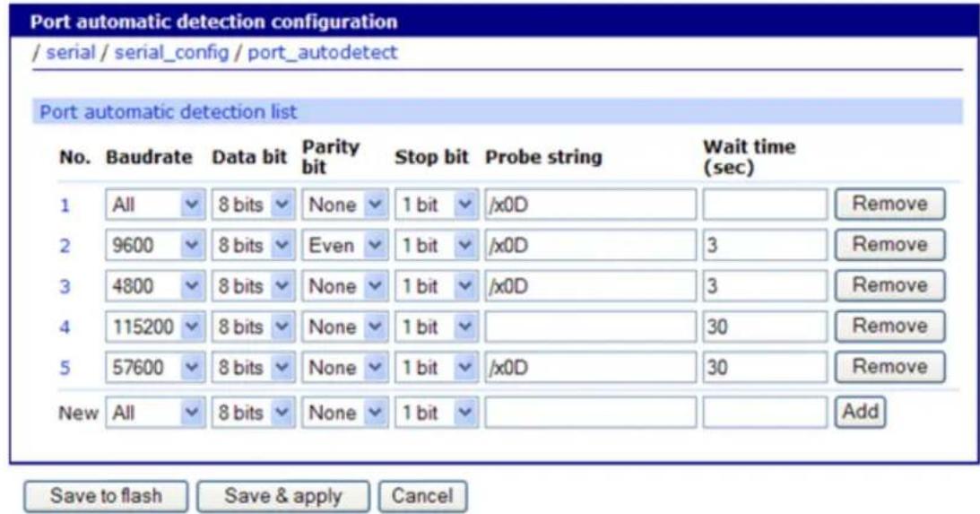This screenshot has height=514, width=980.
Task: Remove detection entry number 4
Action: point(890,326)
